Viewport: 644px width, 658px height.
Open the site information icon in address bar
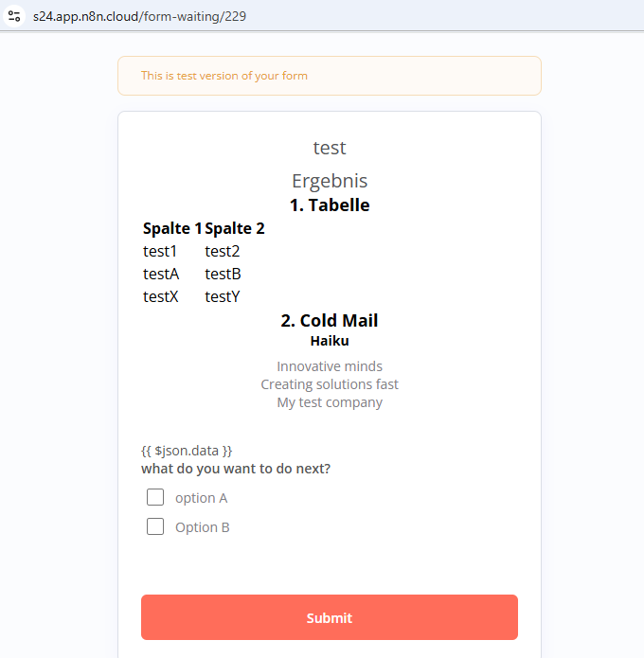pyautogui.click(x=14, y=16)
